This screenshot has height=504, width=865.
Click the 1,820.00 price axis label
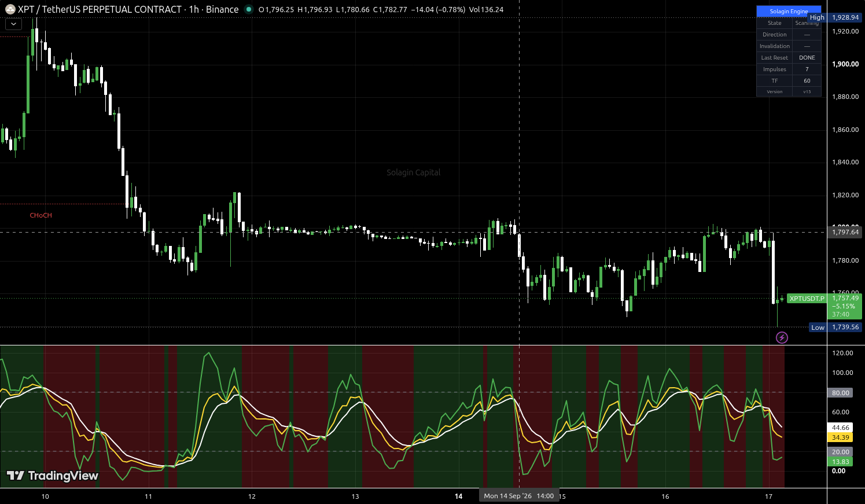845,195
